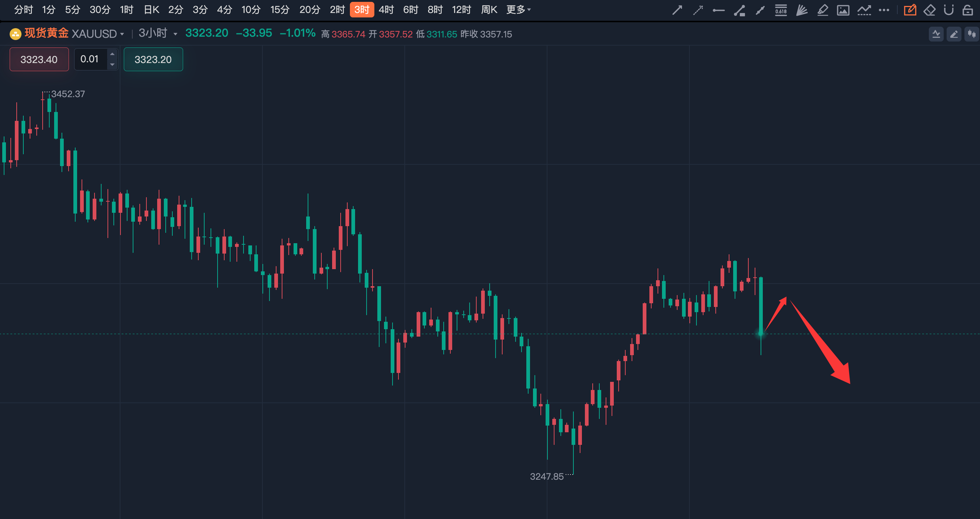Viewport: 980px width, 519px height.
Task: Open the XAUUSD symbol dropdown arrow
Action: point(122,34)
